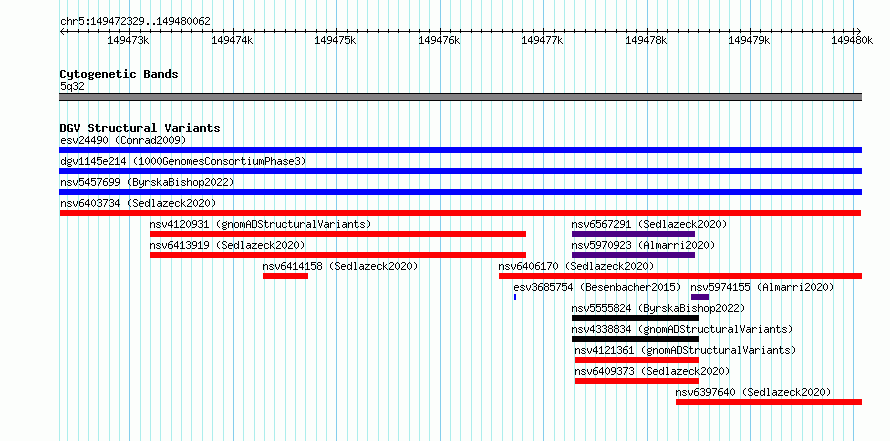Click the 149473k ruler tick label
Screen dimensions: 890x441
click(128, 40)
